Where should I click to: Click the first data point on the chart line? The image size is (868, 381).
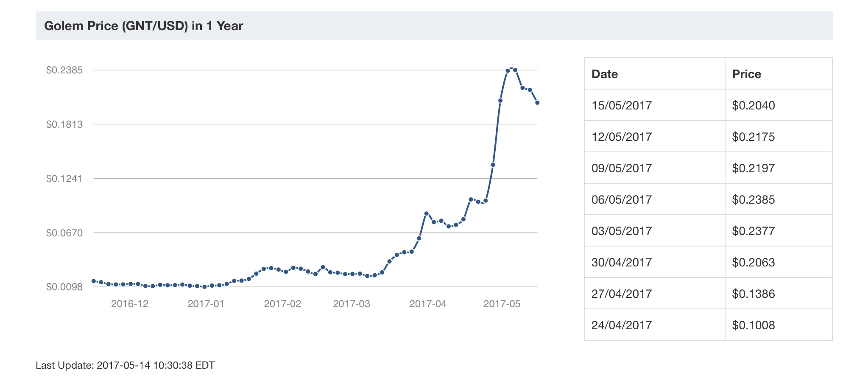94,281
